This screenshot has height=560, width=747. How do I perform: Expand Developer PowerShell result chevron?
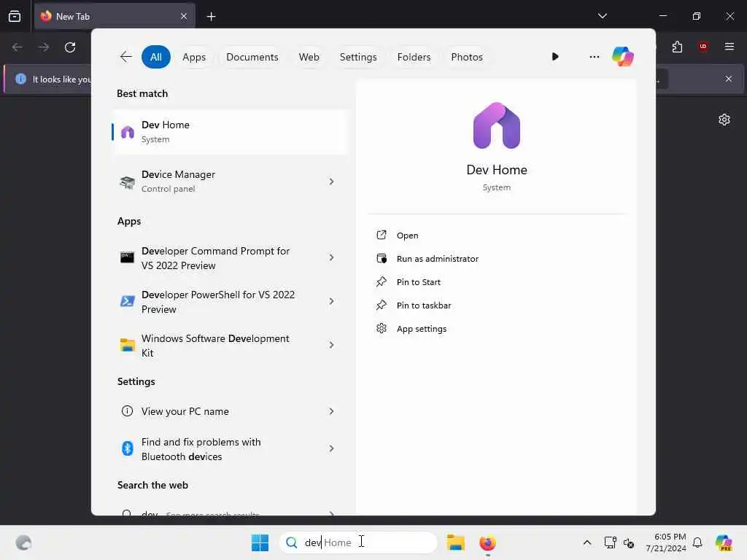point(332,301)
